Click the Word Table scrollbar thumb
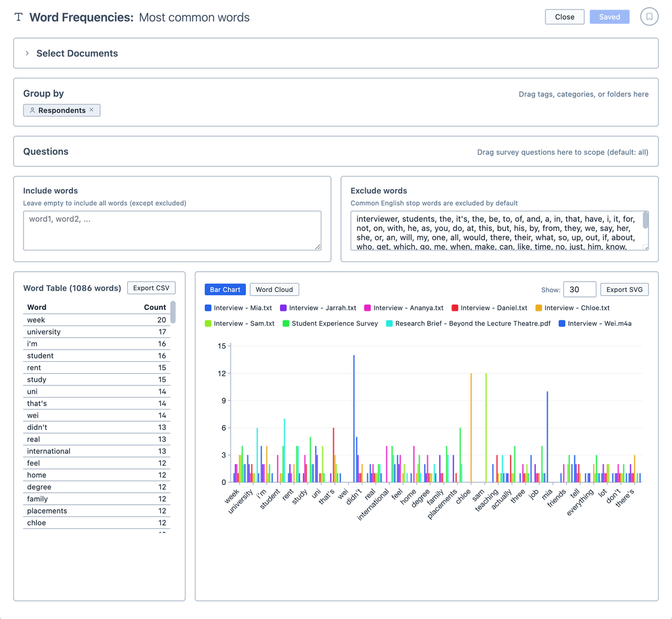This screenshot has height=619, width=672. click(x=173, y=312)
